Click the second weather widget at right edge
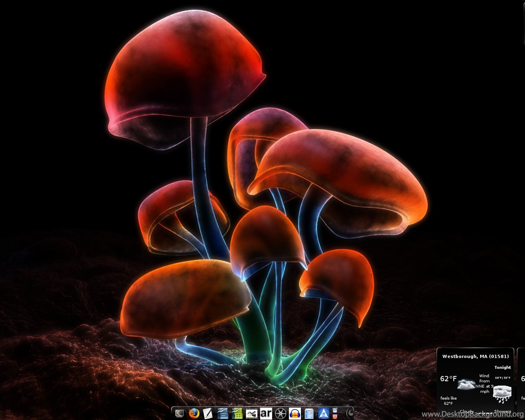The width and height of the screenshot is (525, 420). pos(522,379)
